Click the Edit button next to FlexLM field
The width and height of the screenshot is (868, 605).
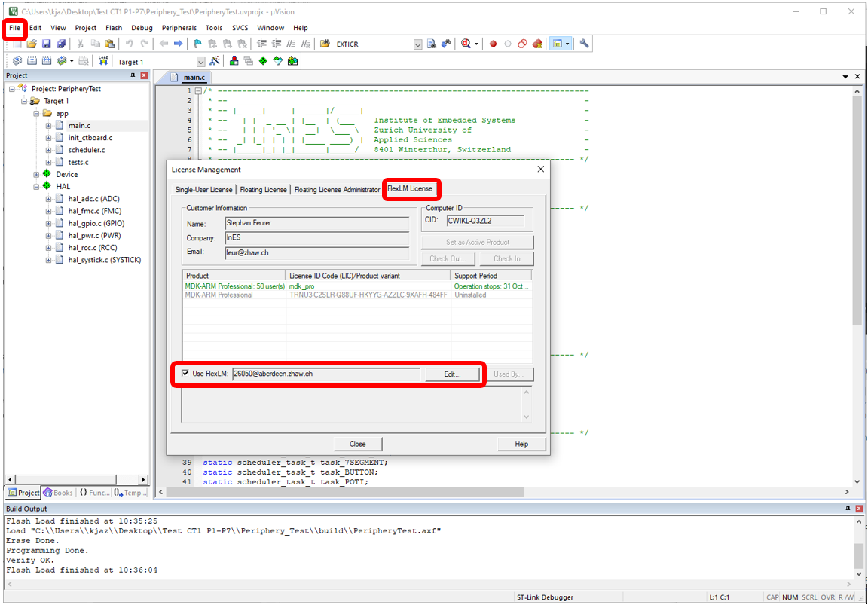point(453,374)
